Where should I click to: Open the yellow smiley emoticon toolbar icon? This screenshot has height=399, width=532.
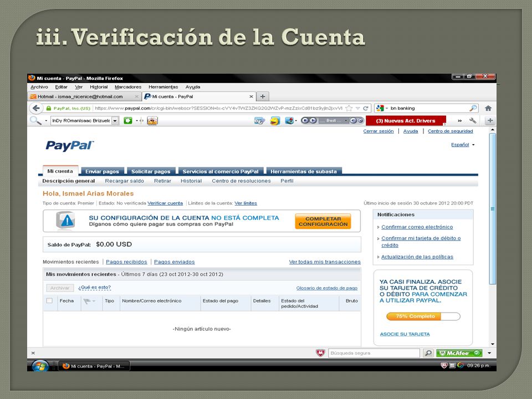pos(275,120)
